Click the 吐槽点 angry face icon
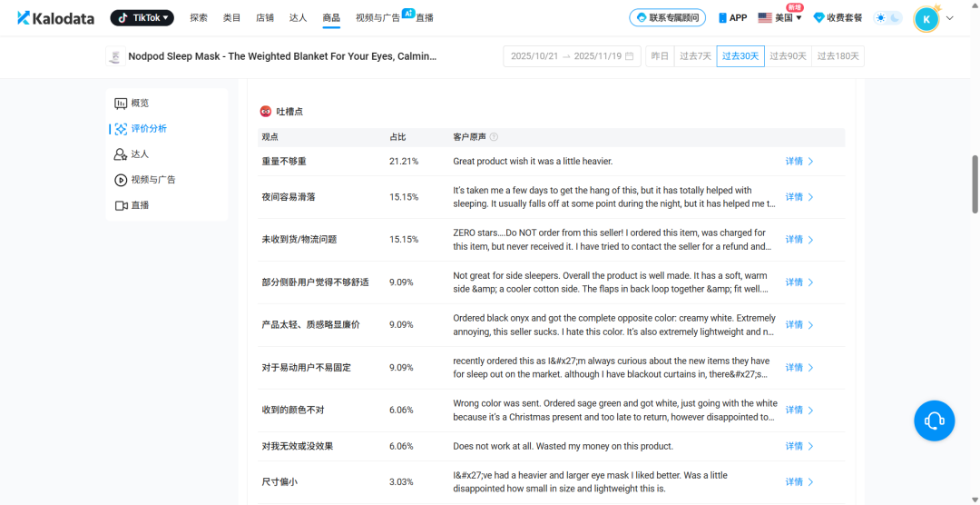 click(x=266, y=112)
